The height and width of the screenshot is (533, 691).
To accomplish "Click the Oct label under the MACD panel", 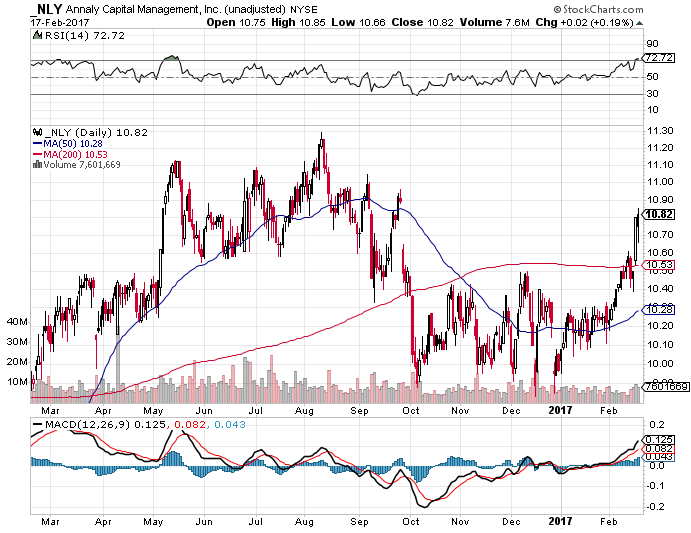I will click(x=411, y=522).
